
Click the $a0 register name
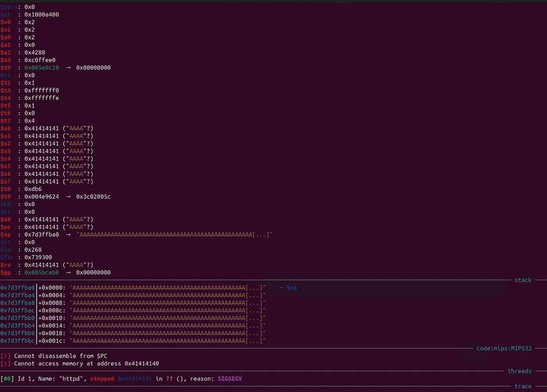tap(5, 37)
